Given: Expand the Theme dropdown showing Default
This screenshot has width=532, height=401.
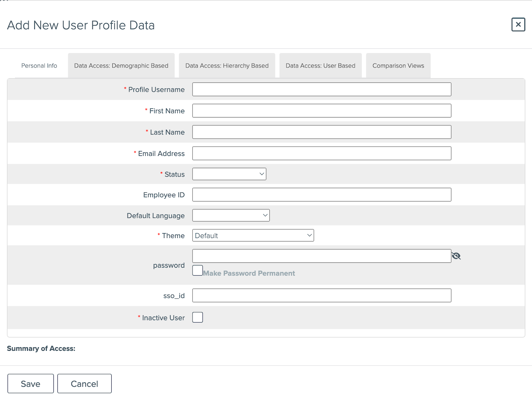Looking at the screenshot, I should [253, 235].
